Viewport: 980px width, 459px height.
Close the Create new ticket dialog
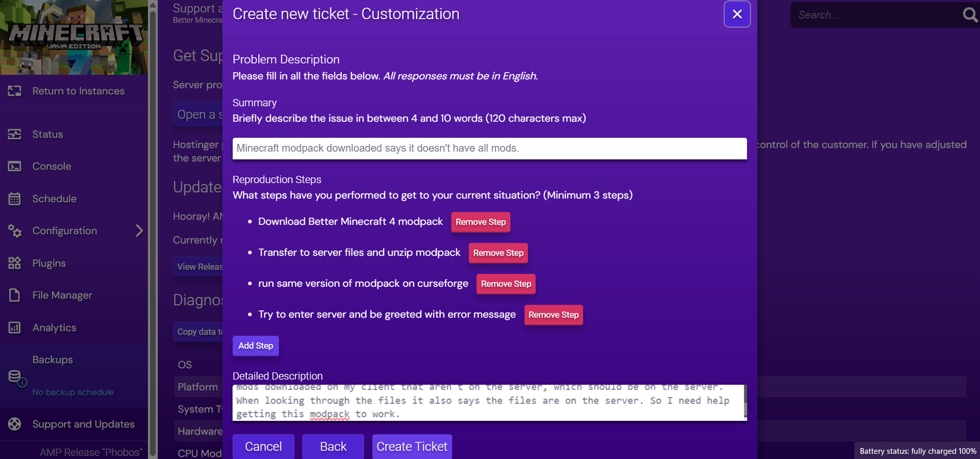coord(737,14)
